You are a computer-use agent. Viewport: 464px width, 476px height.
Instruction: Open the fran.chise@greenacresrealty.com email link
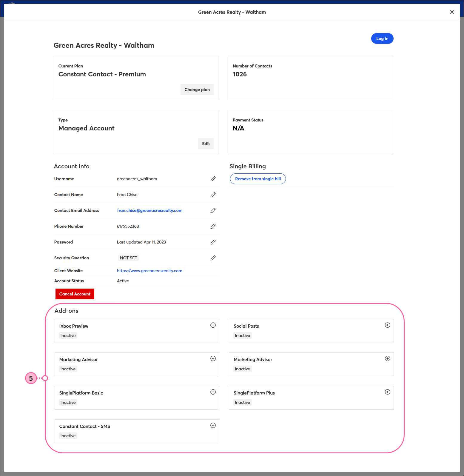tap(150, 210)
